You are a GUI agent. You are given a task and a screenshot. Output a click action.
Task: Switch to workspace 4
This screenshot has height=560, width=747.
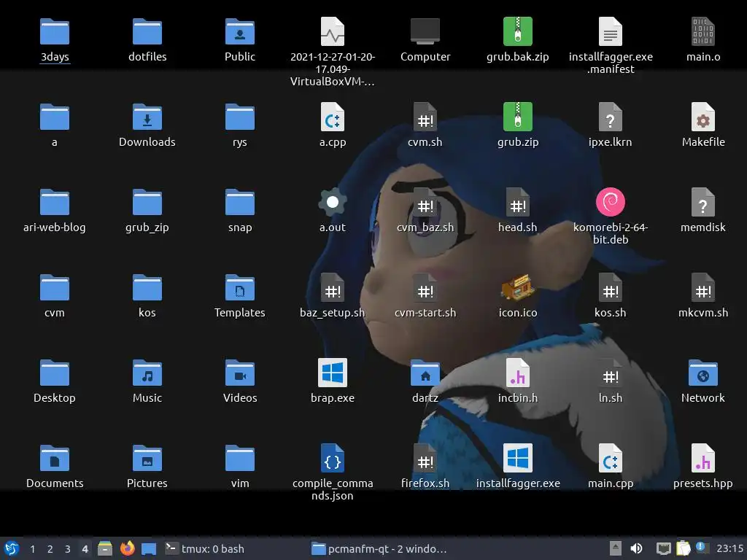click(x=85, y=549)
